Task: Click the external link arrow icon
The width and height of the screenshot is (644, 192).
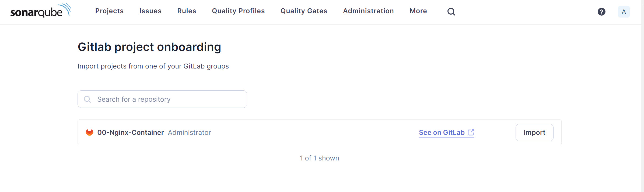Action: coord(471,132)
